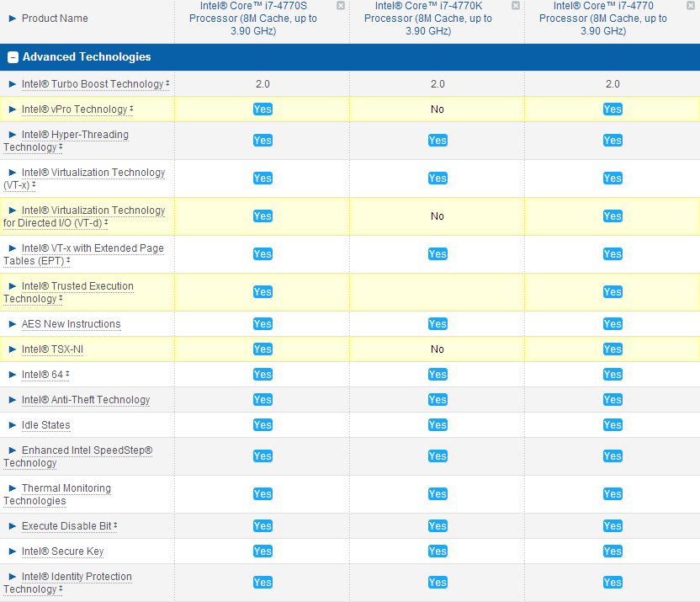Click the Trusted Execution Yes badge for i7-4770
Screen dimensions: 700x602
[612, 292]
